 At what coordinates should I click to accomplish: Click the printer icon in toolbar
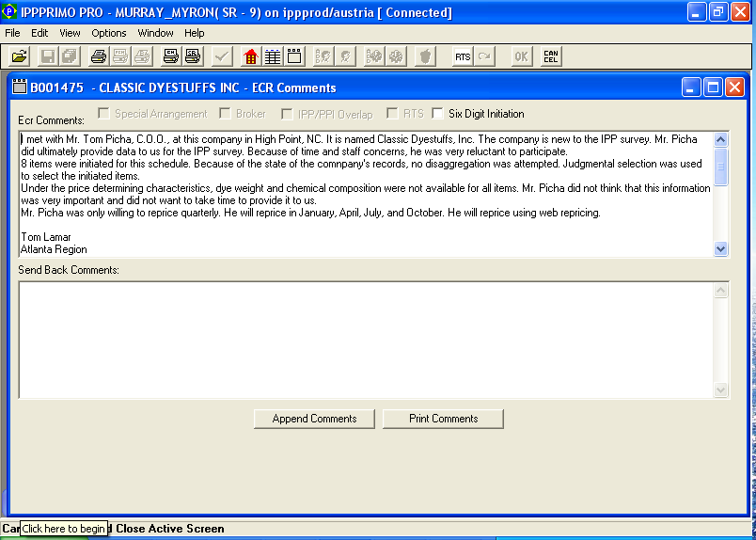(x=99, y=56)
